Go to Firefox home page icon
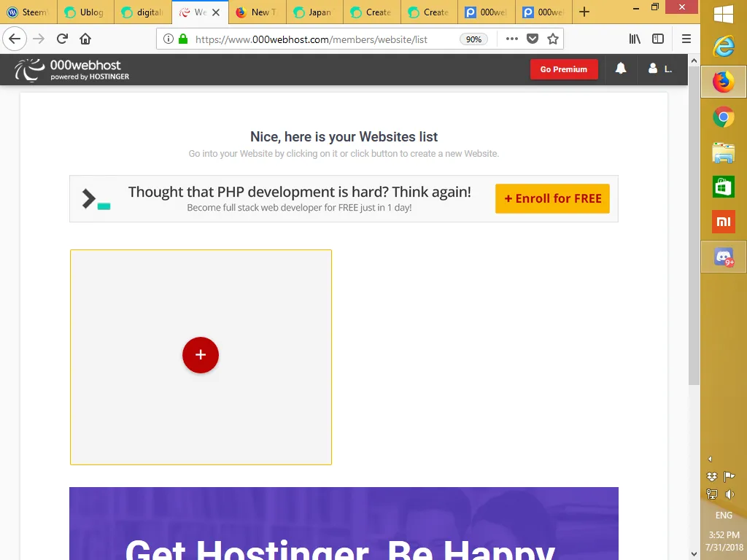747x560 pixels. (85, 39)
